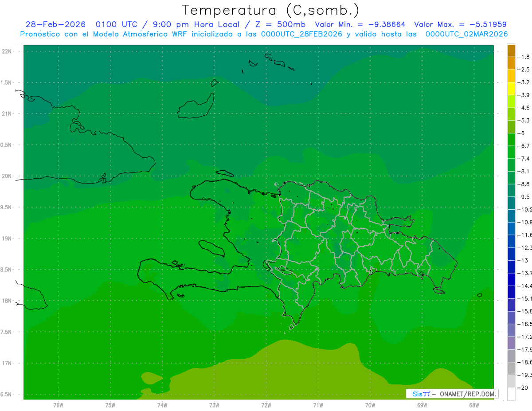Click the "-13" colorbar label

tap(523, 260)
